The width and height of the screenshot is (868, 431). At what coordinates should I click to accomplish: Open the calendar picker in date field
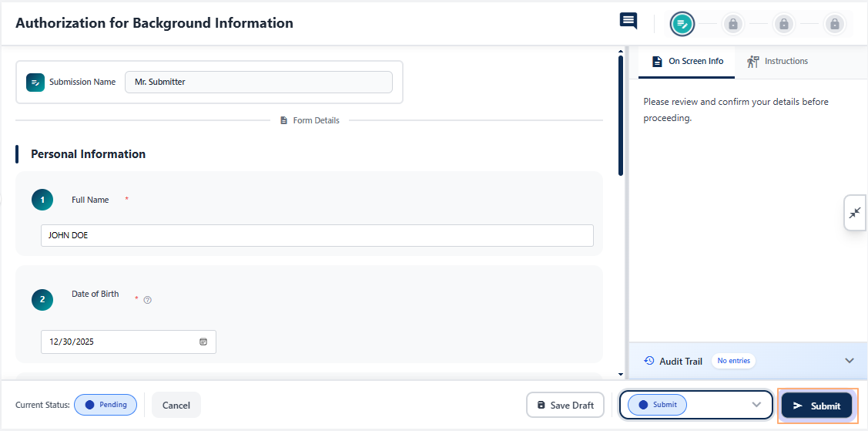pyautogui.click(x=203, y=342)
